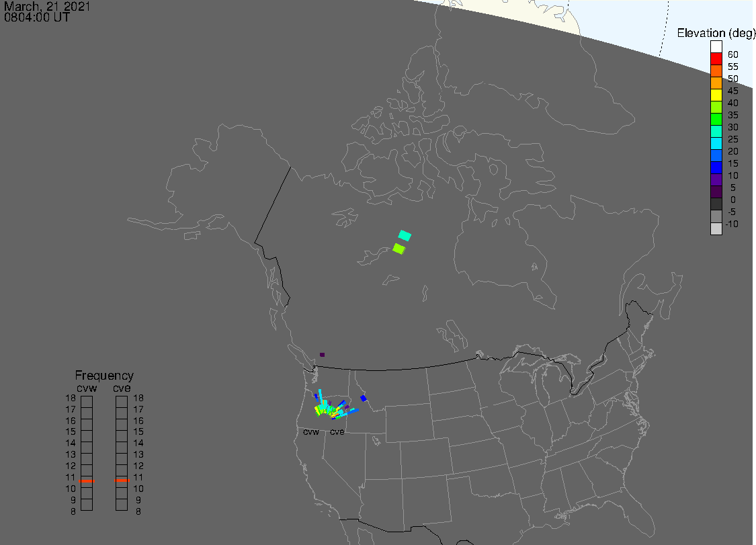Click the date text 'March, 21 2021'
756x545 pixels.
pos(47,6)
